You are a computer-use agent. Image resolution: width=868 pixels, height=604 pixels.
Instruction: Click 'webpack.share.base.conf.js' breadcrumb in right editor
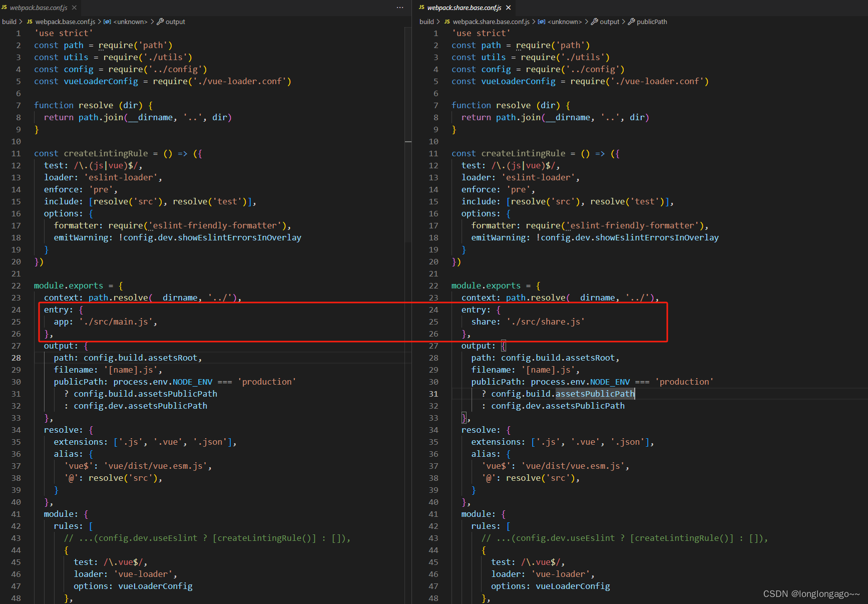coord(491,22)
